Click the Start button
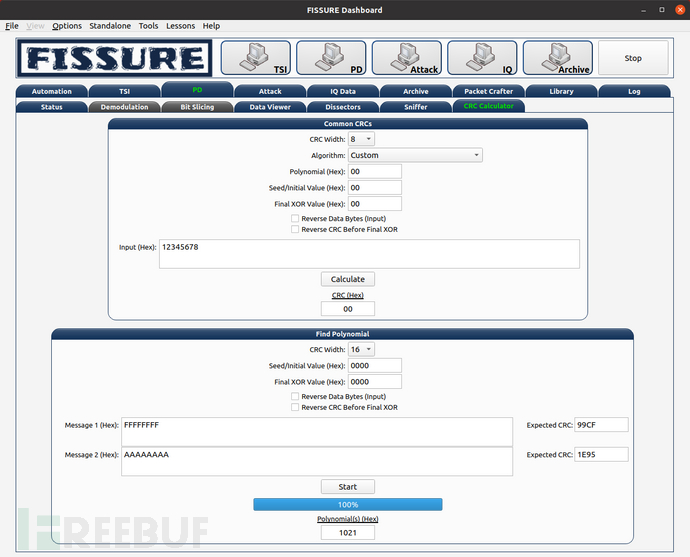This screenshot has width=690, height=557. (x=348, y=487)
